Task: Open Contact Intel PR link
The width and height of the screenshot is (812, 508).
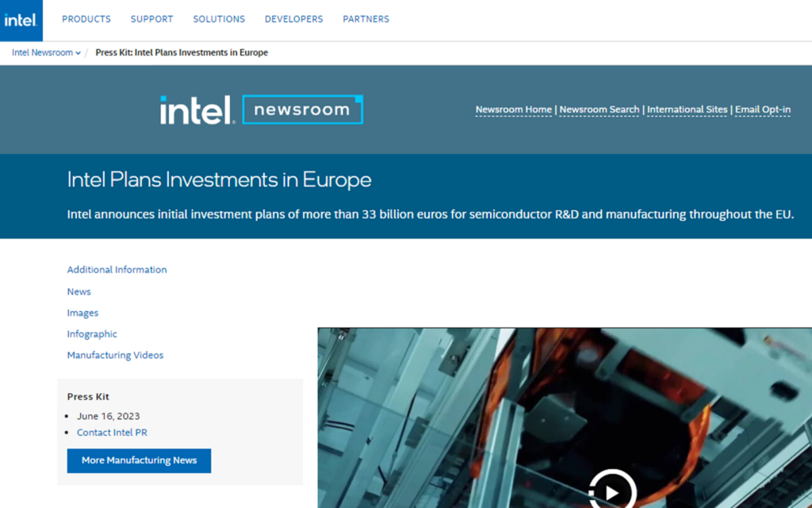Action: tap(112, 433)
